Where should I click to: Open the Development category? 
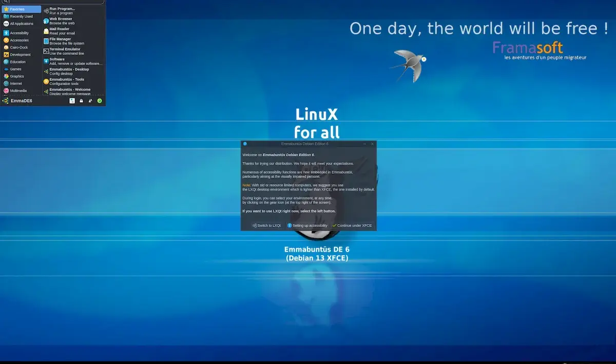pos(22,54)
